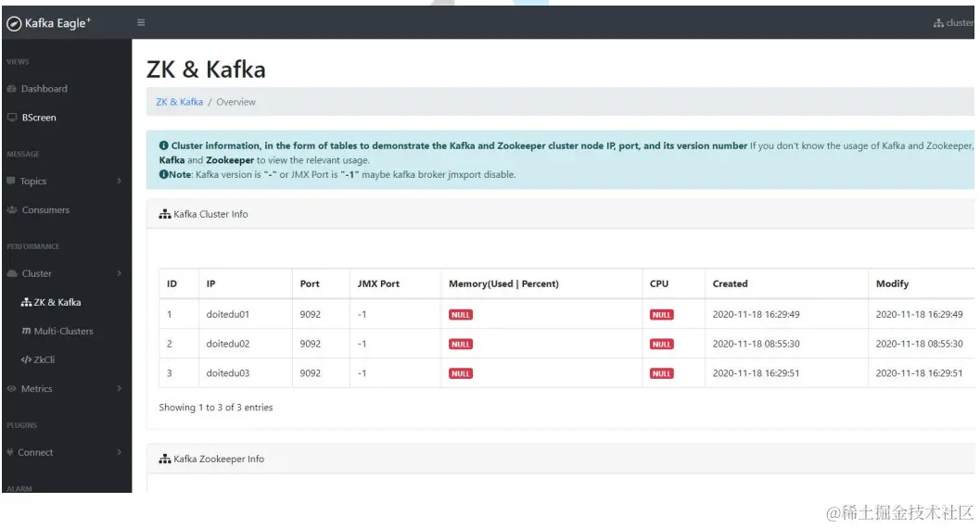The width and height of the screenshot is (980, 528).
Task: Click the memory NULL badge for doitedu03
Action: pos(461,373)
